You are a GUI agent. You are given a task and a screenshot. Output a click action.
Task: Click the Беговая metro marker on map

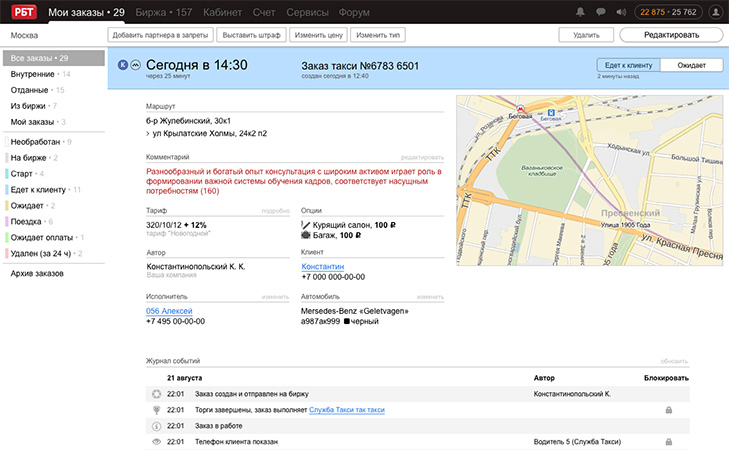click(521, 109)
